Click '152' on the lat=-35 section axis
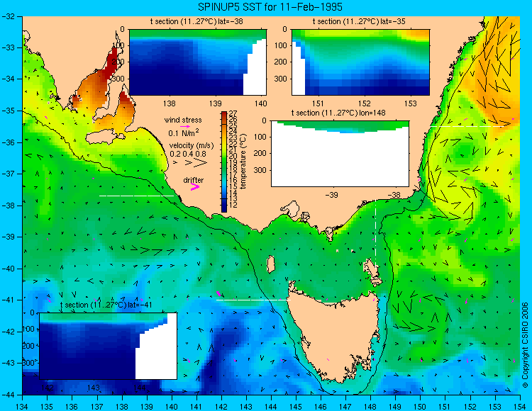532x411 pixels. 365,103
